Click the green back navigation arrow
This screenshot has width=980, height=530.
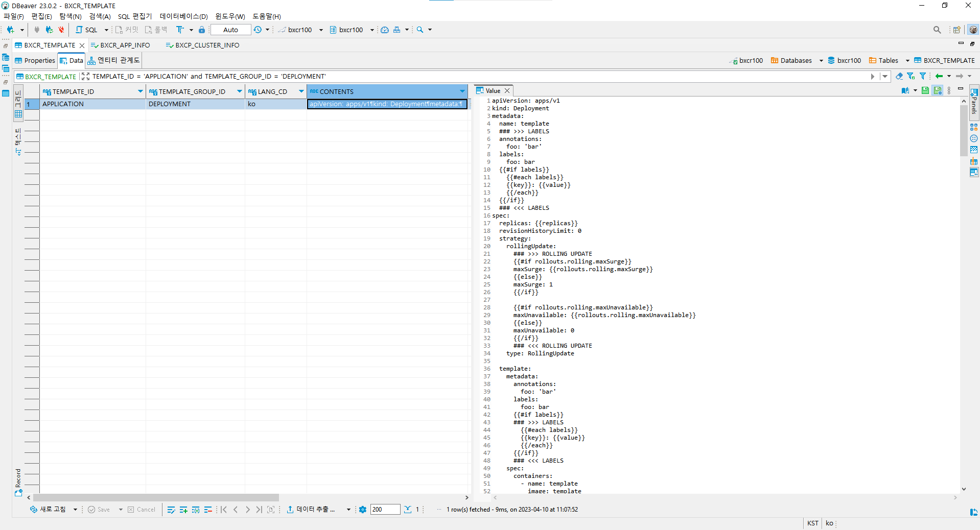coord(939,76)
